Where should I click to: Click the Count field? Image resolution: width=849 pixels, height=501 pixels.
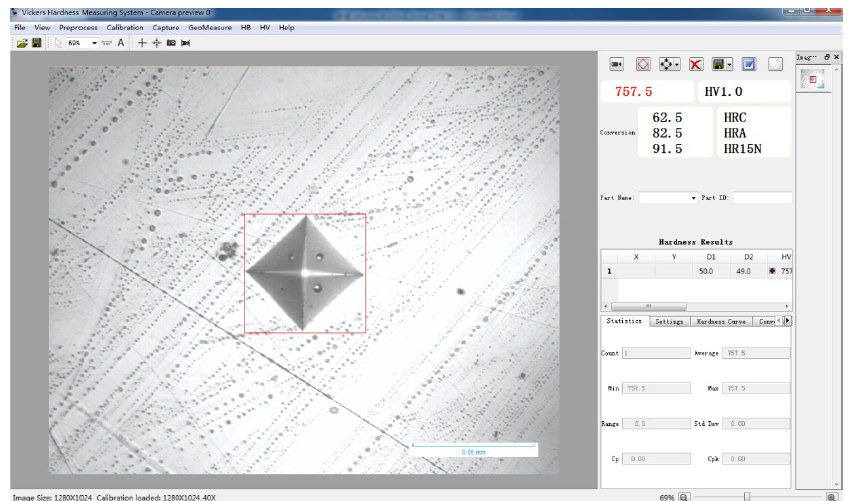[656, 353]
